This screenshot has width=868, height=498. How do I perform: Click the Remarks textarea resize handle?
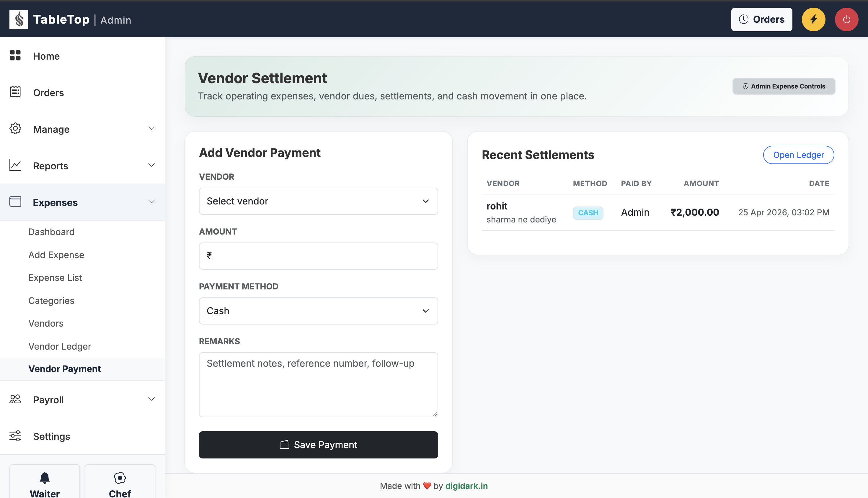point(434,414)
